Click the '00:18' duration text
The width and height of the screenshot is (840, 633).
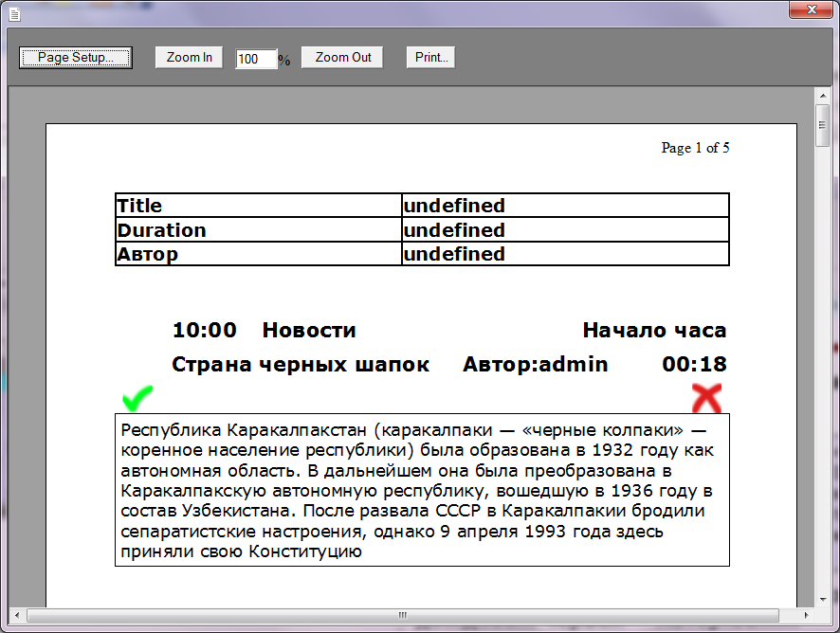tap(694, 364)
